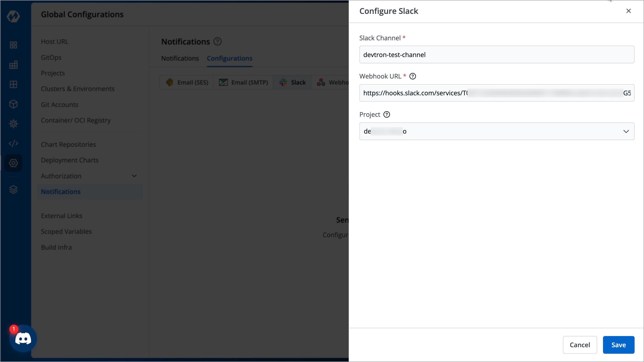Open the code editor sidebar icon
This screenshot has width=644, height=362.
click(x=13, y=143)
